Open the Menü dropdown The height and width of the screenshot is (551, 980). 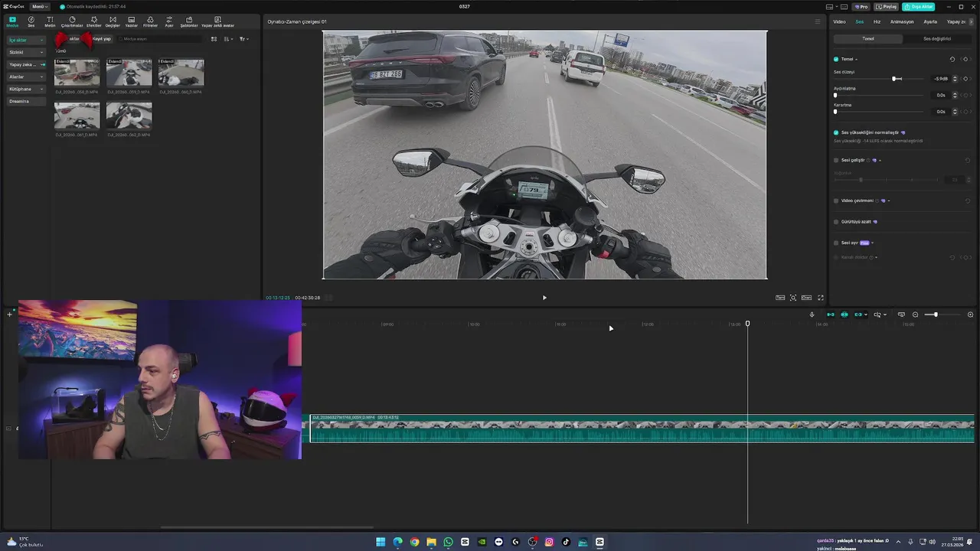pyautogui.click(x=39, y=6)
